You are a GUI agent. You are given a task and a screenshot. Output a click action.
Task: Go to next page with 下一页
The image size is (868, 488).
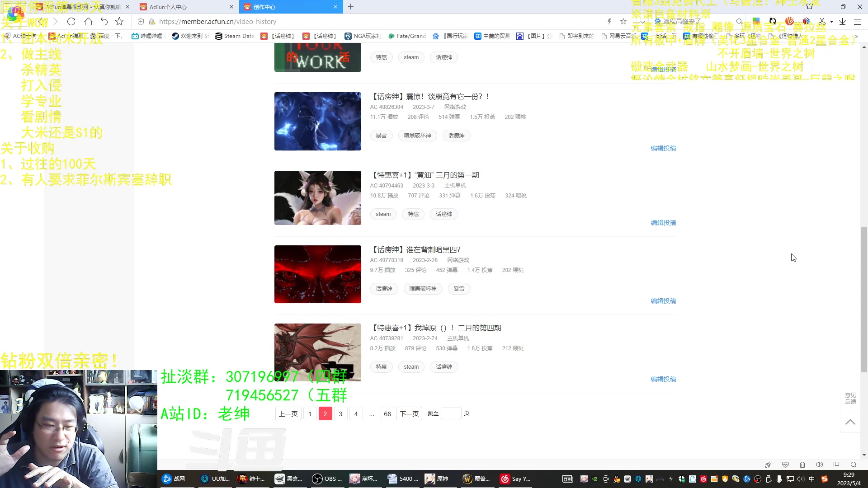coord(409,413)
